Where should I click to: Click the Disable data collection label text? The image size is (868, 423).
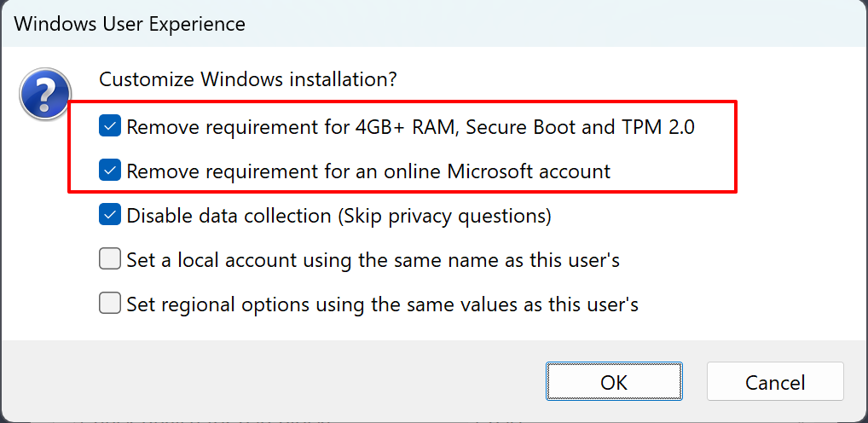[x=230, y=216]
